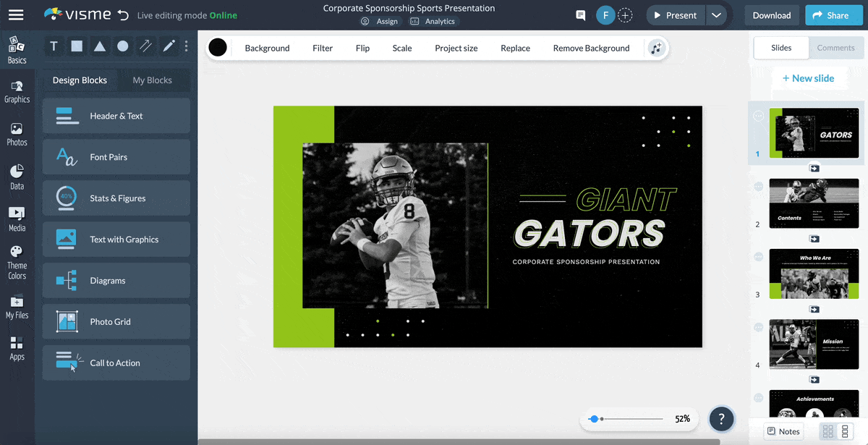Open the Background toolbar option

point(267,48)
